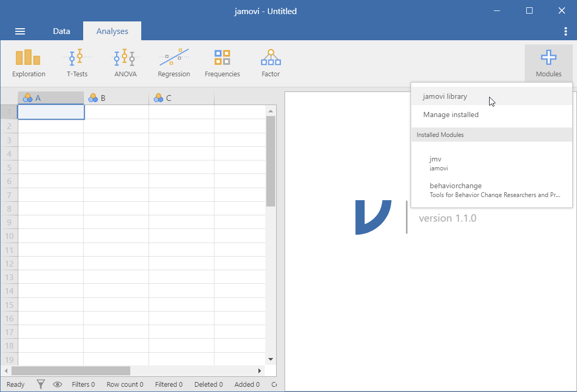Select row 15 header
Image resolution: width=577 pixels, height=392 pixels.
(9, 305)
